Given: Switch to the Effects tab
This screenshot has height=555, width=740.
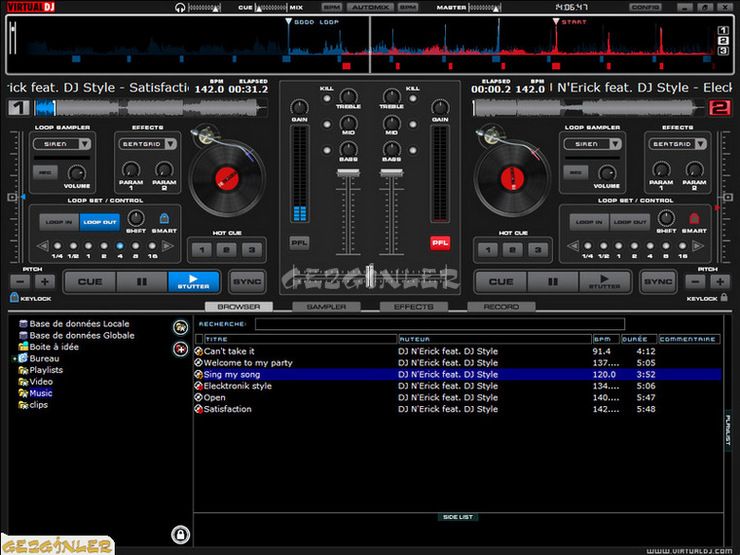Looking at the screenshot, I should click(x=413, y=307).
